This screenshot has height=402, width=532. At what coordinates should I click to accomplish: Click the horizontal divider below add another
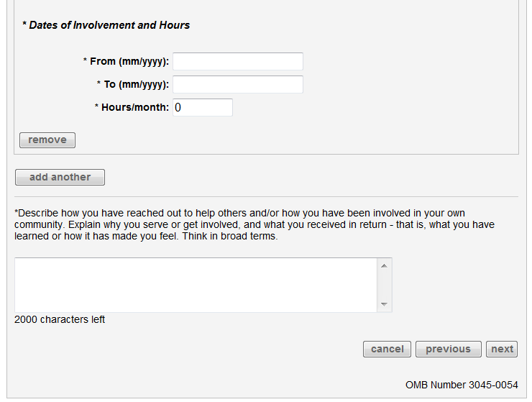point(266,197)
